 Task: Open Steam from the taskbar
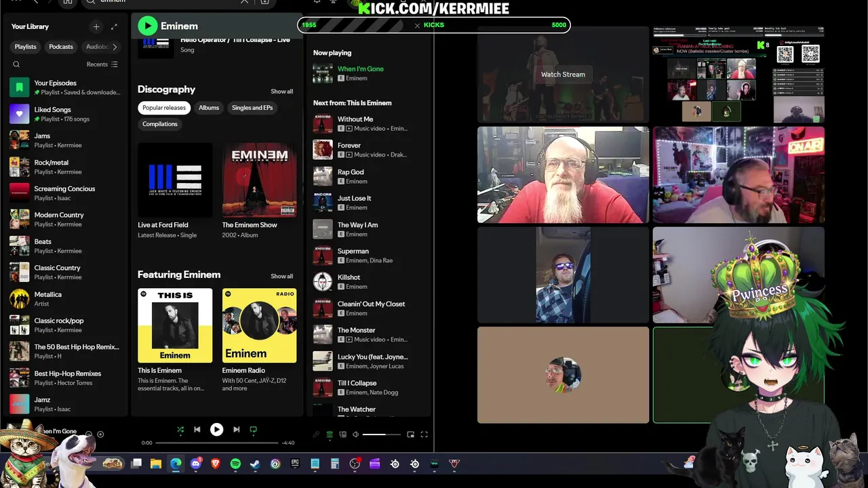255,464
